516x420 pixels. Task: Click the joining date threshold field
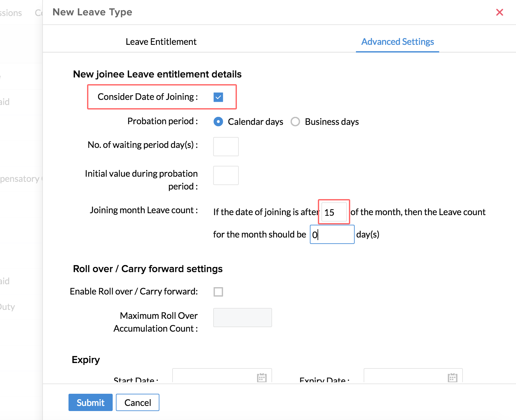(334, 212)
